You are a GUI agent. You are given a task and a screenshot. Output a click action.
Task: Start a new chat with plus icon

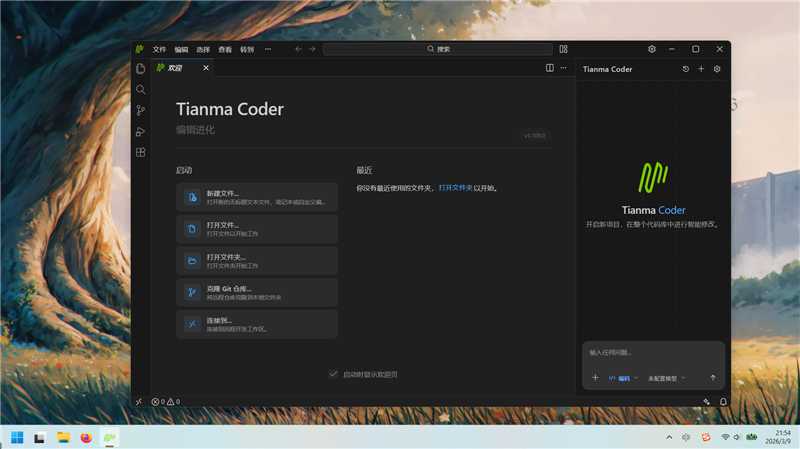(x=701, y=69)
